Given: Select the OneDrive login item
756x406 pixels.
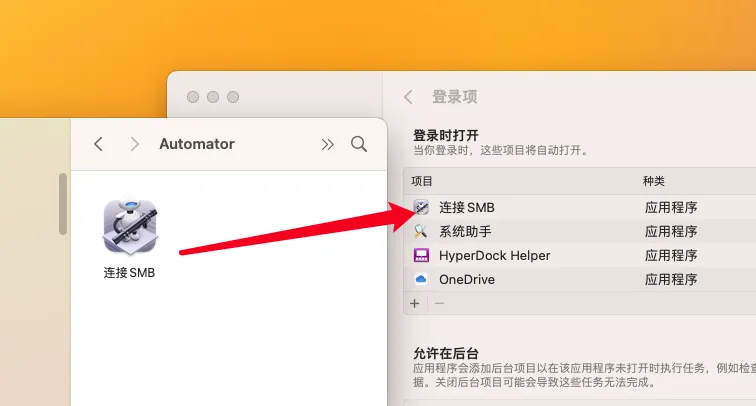Looking at the screenshot, I should coord(580,279).
